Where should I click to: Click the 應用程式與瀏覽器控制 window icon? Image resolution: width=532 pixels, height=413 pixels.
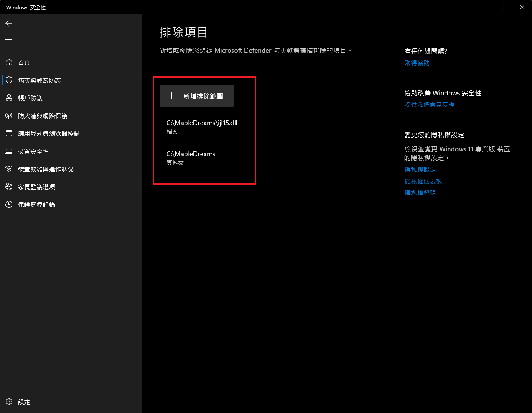tap(9, 134)
